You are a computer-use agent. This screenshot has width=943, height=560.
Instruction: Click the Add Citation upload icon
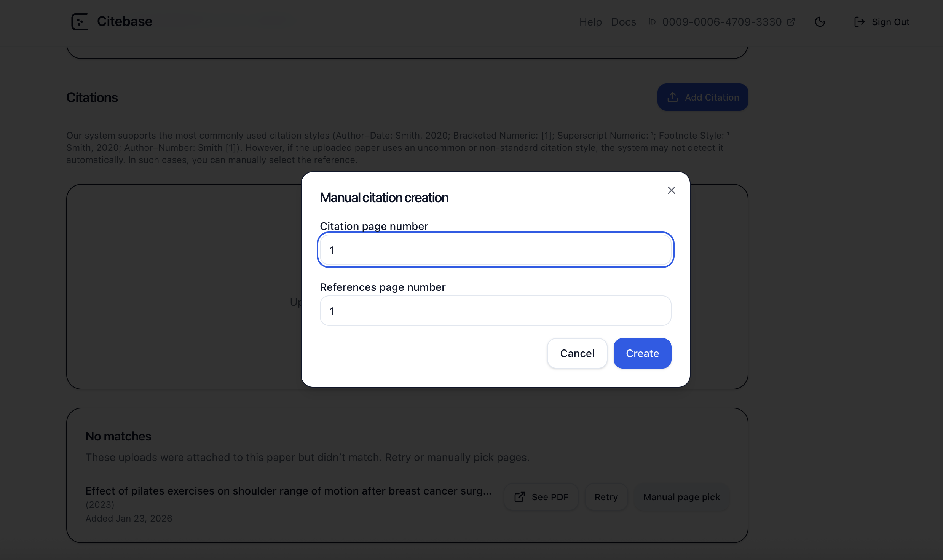[673, 97]
